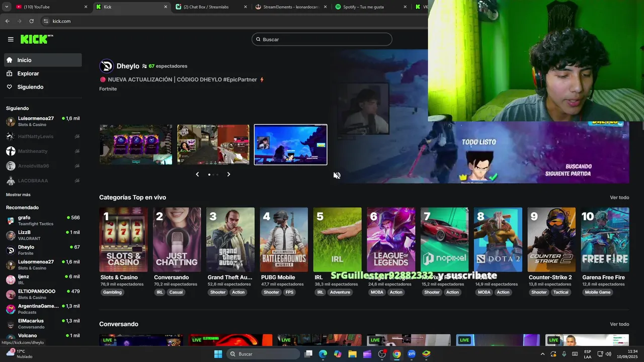Close the Spotify tab

(x=405, y=7)
